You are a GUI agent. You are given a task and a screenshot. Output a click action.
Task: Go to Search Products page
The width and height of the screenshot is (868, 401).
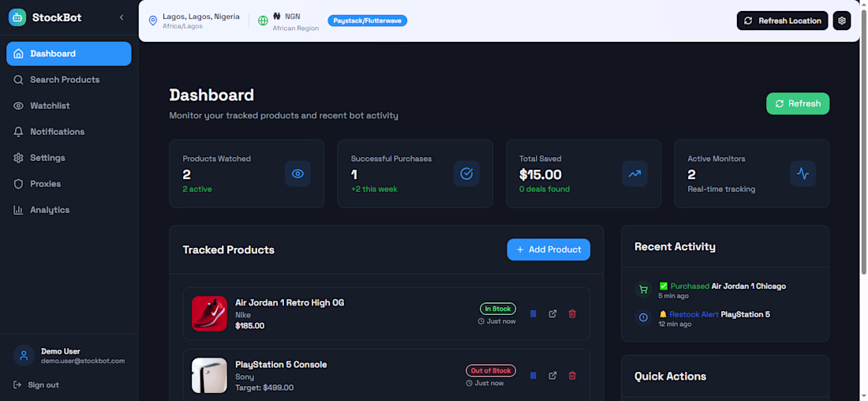tap(69, 80)
